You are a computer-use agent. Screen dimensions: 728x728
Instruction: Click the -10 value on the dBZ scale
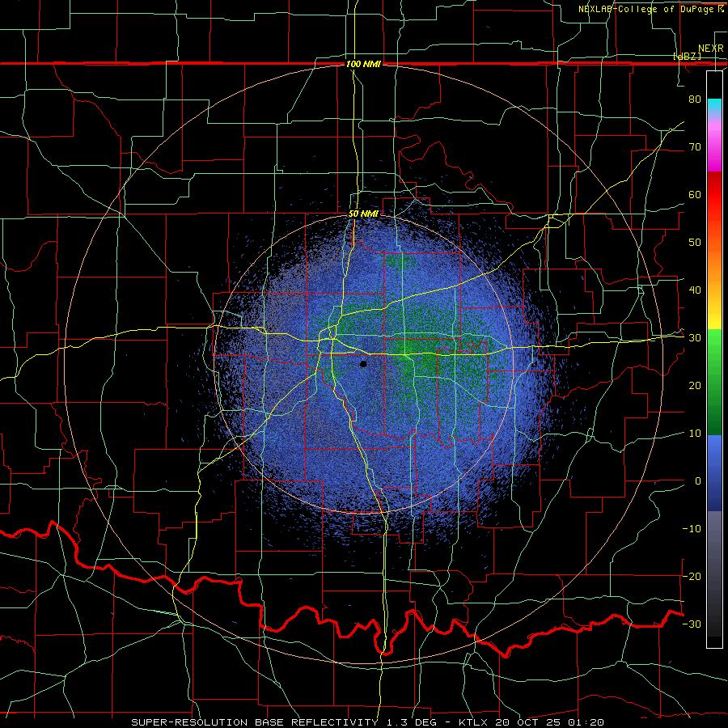click(x=692, y=529)
